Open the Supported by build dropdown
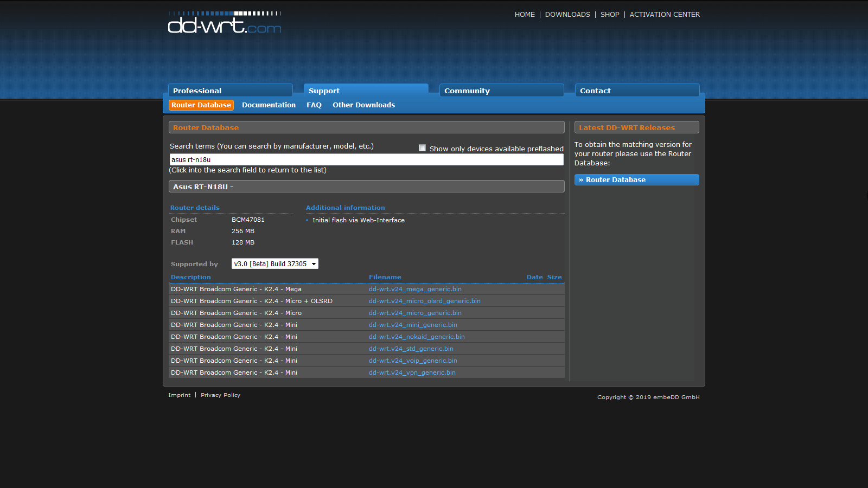Viewport: 868px width, 488px height. [x=275, y=264]
